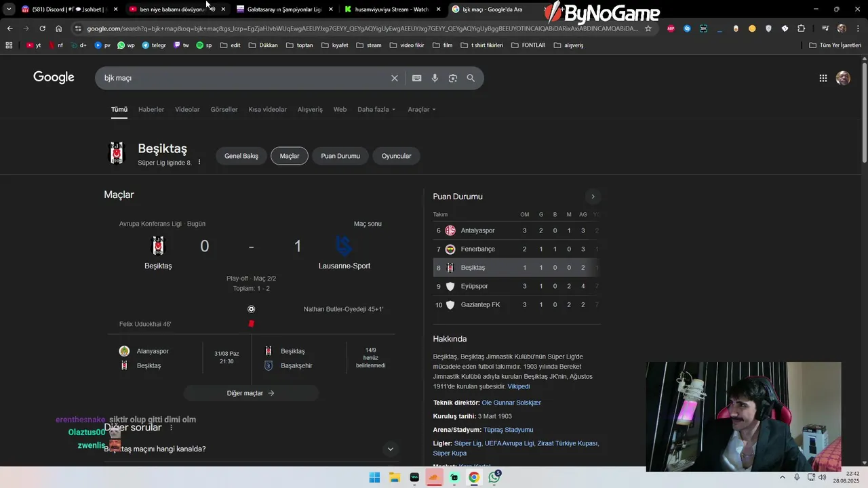Screen dimensions: 868x488
Task: Go back to the previous page
Action: [9, 28]
